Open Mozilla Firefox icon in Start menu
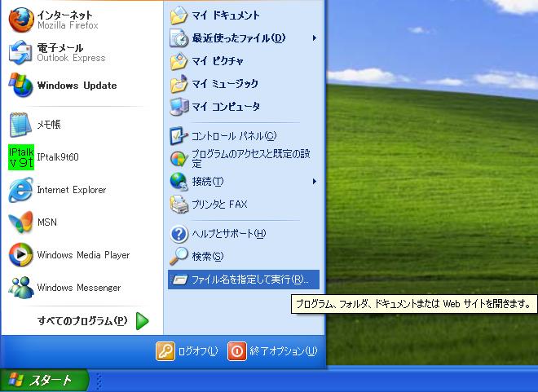The height and width of the screenshot is (392, 538). 21,20
